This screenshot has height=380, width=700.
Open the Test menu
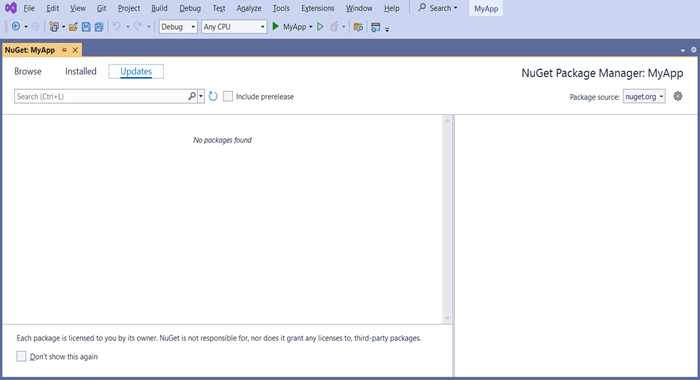pos(219,8)
